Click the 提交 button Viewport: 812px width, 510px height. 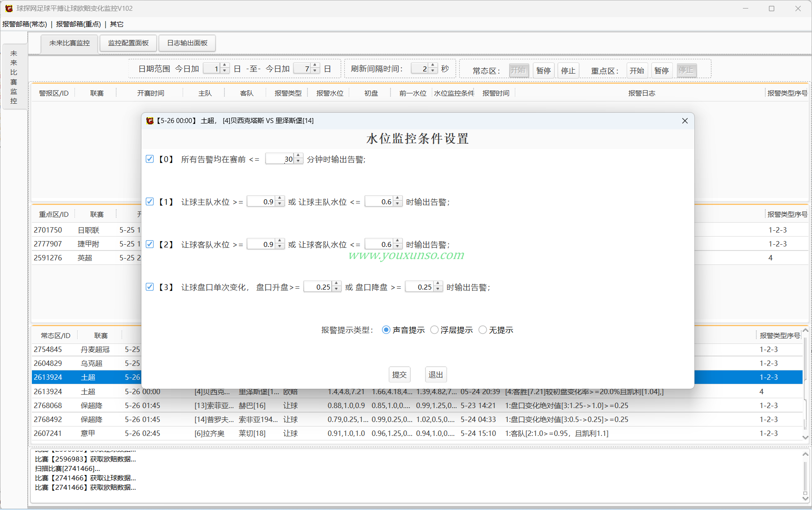pyautogui.click(x=399, y=374)
